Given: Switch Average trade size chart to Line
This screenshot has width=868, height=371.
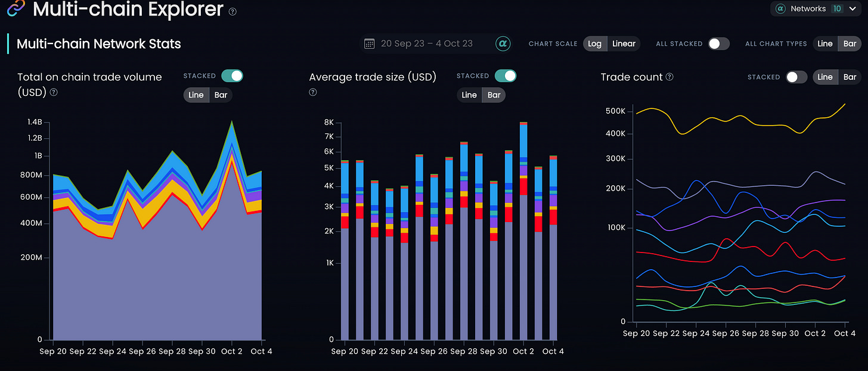Looking at the screenshot, I should tap(469, 95).
